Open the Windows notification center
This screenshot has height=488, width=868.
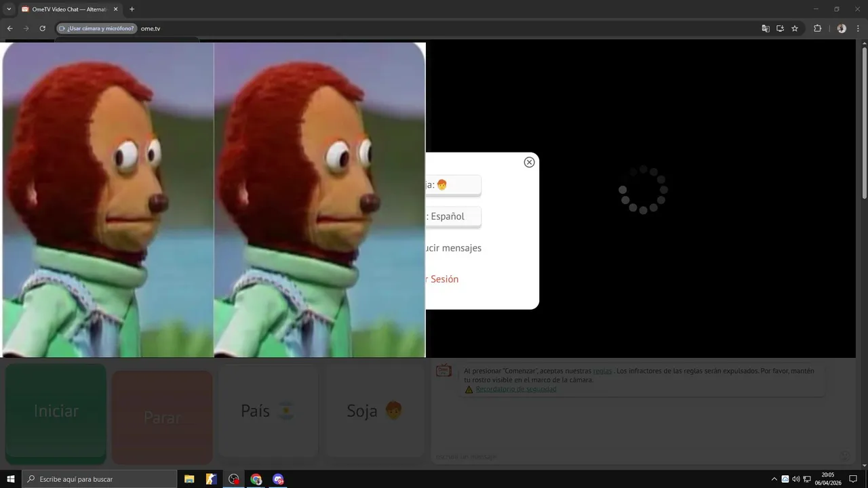pyautogui.click(x=854, y=479)
